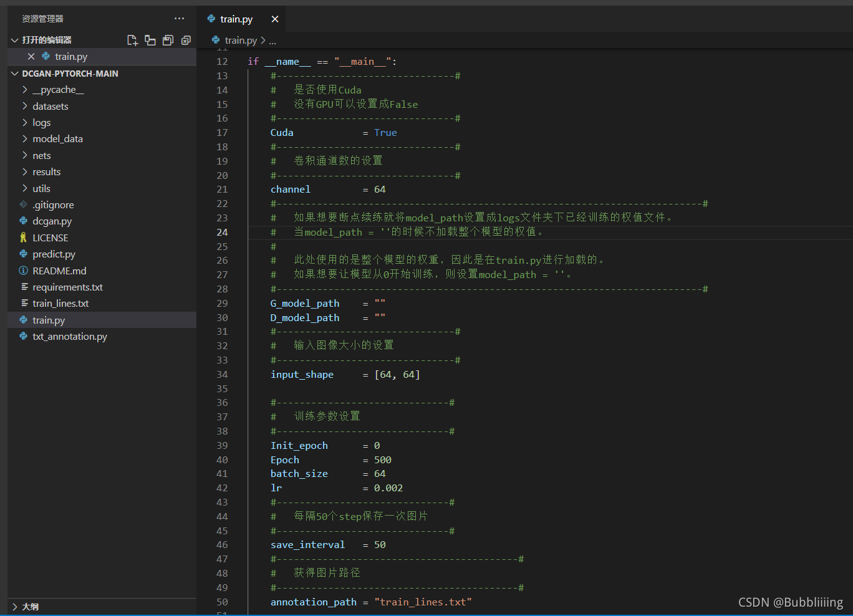Click the empty D_model_path string

tap(380, 317)
